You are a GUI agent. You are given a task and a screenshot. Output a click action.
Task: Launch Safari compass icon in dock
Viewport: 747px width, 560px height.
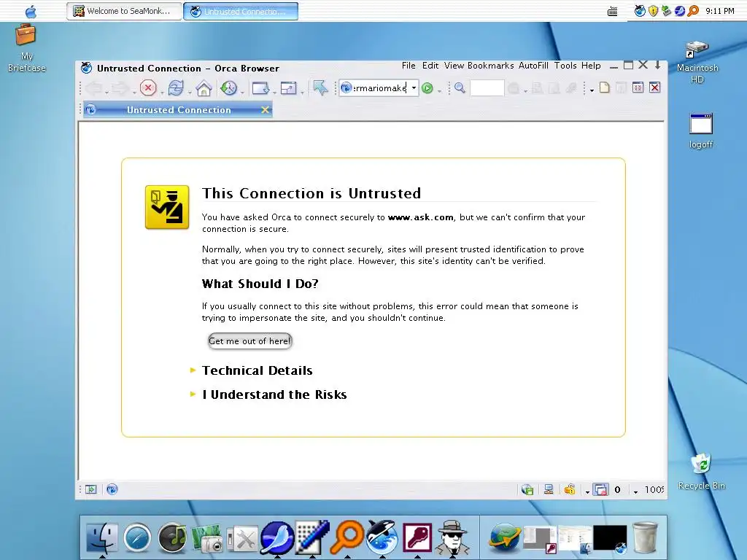(137, 538)
